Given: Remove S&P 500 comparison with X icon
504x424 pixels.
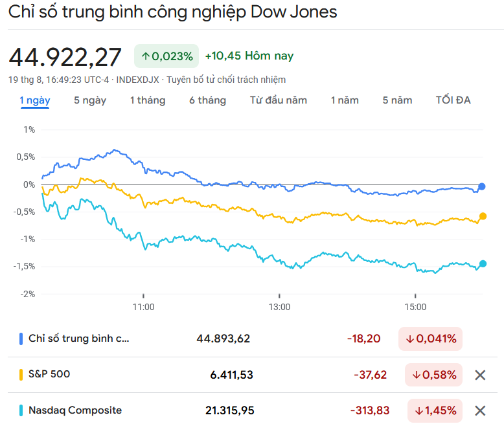Looking at the screenshot, I should pyautogui.click(x=480, y=375).
